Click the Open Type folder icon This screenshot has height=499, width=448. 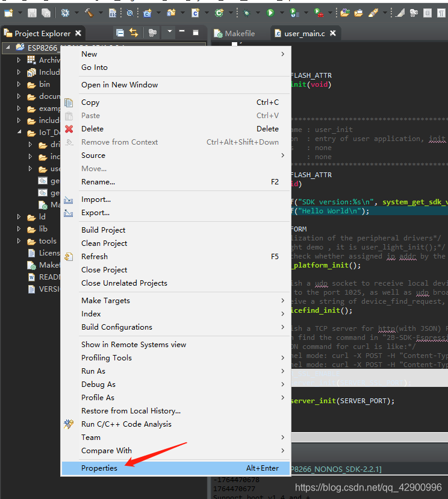tap(345, 13)
